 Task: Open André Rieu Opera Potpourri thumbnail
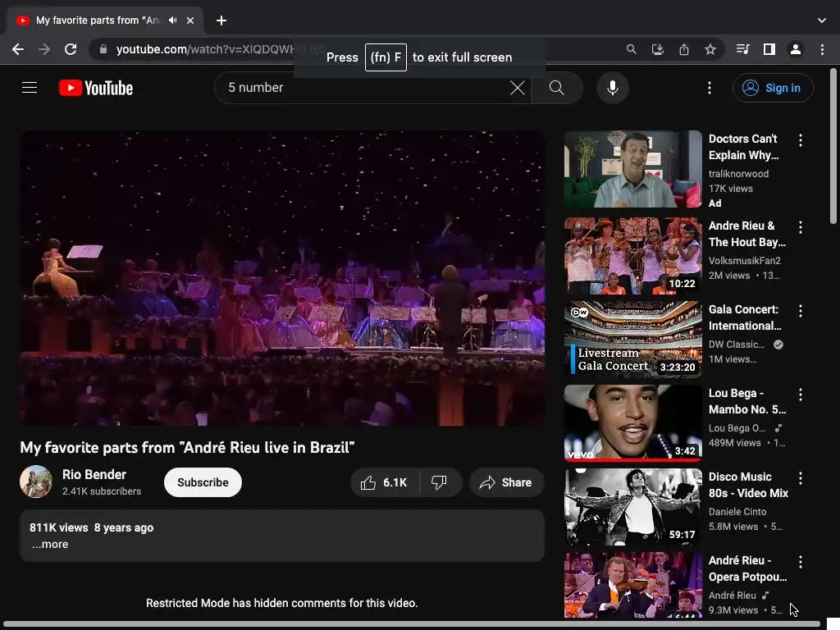(x=632, y=585)
